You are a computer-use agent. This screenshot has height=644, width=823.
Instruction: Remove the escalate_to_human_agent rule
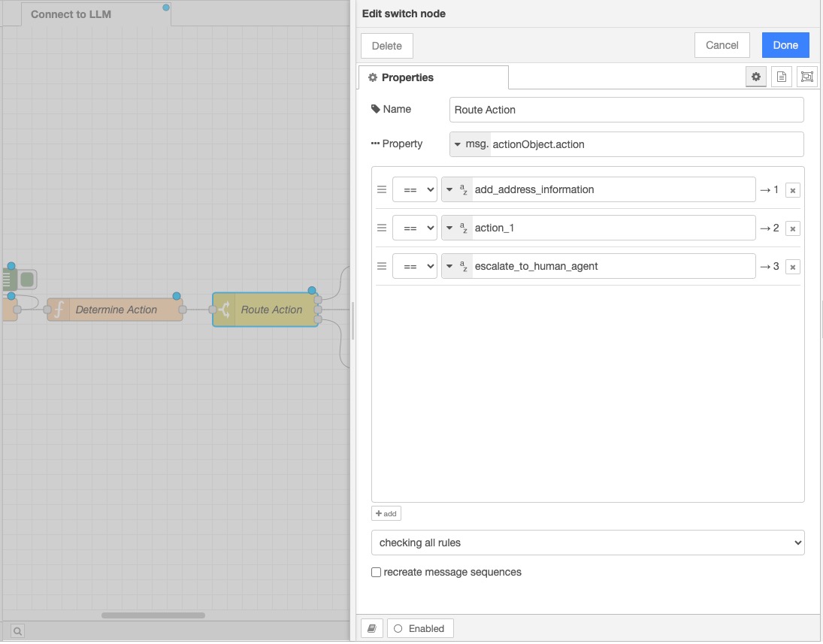pyautogui.click(x=792, y=267)
